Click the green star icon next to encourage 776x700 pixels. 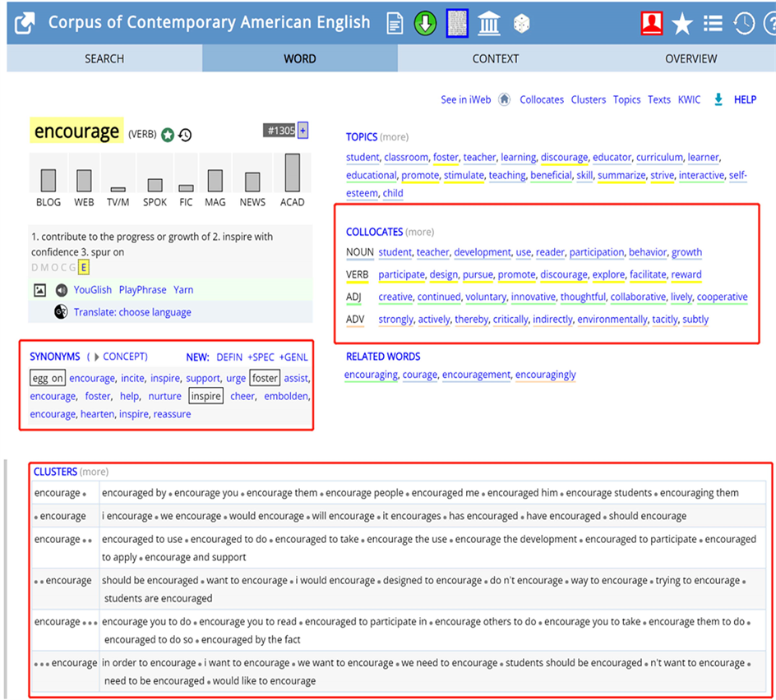168,135
